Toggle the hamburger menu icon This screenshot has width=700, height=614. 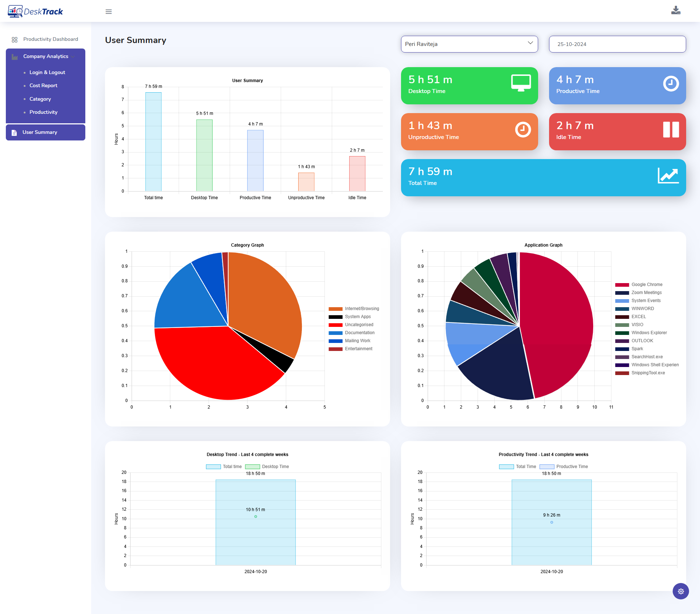click(109, 11)
